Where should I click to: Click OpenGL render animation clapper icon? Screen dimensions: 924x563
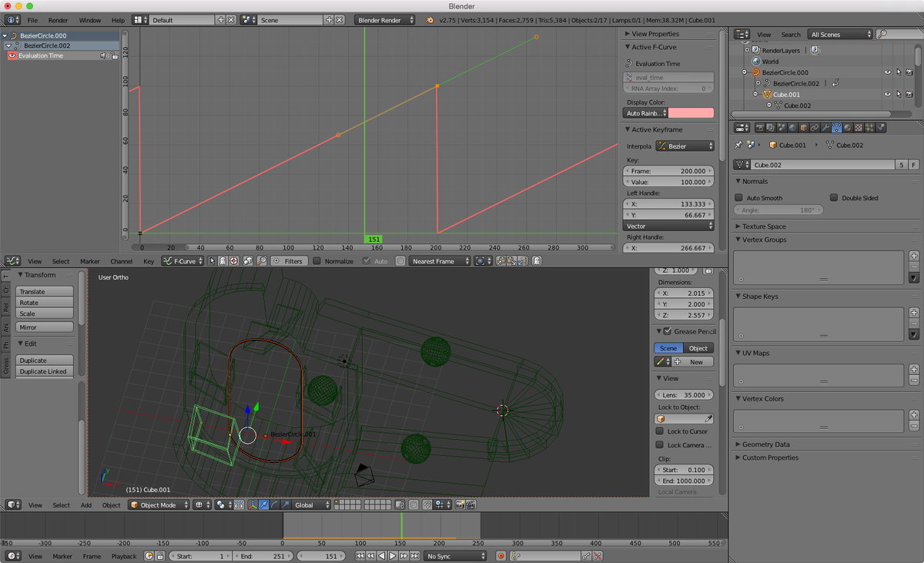pyautogui.click(x=471, y=505)
